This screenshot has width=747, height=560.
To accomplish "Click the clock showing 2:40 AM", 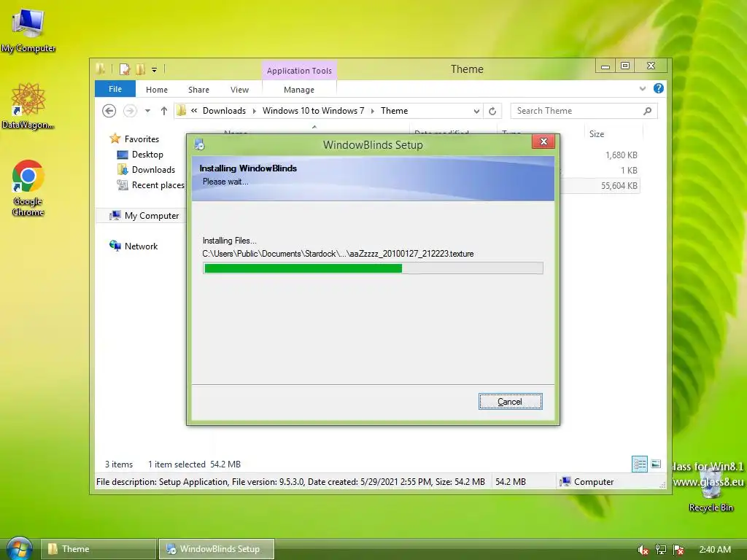I will [x=715, y=550].
